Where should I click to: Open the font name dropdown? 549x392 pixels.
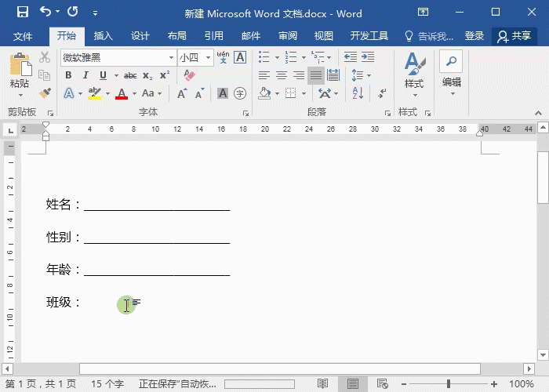coord(171,57)
